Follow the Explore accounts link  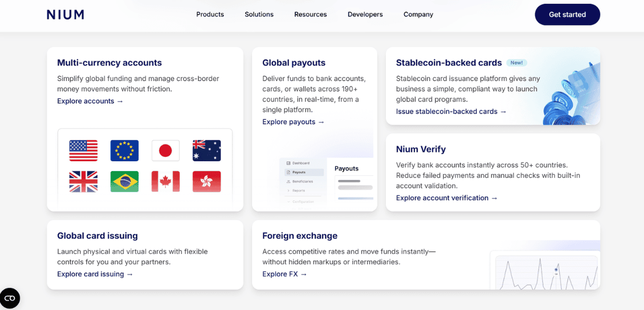90,101
